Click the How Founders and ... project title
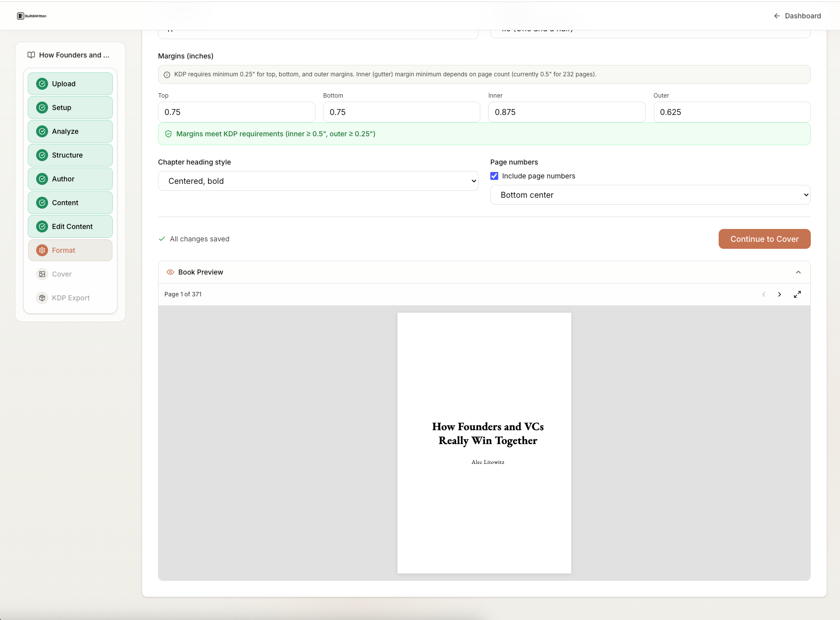This screenshot has width=840, height=620. [74, 55]
